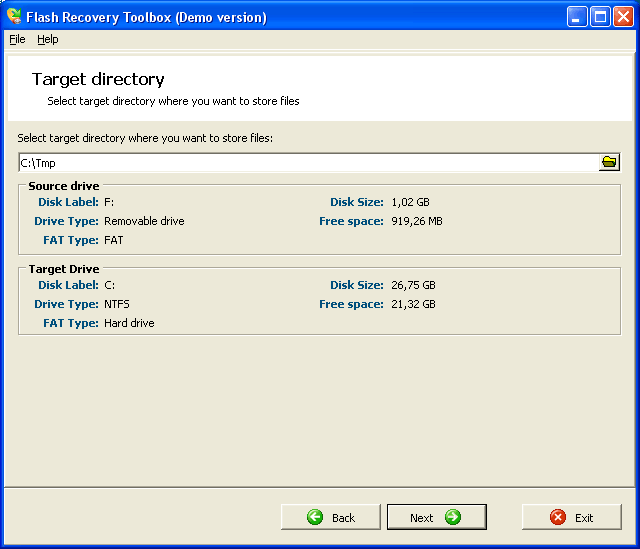Click source free space '919,26 MB'
This screenshot has height=549, width=640.
point(417,221)
